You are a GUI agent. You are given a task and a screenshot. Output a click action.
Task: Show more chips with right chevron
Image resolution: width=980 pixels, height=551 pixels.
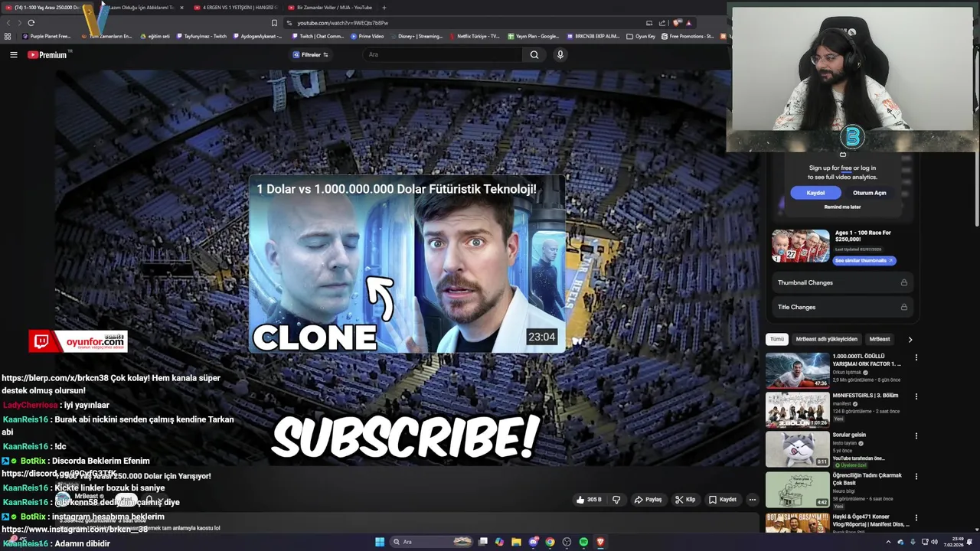(910, 339)
